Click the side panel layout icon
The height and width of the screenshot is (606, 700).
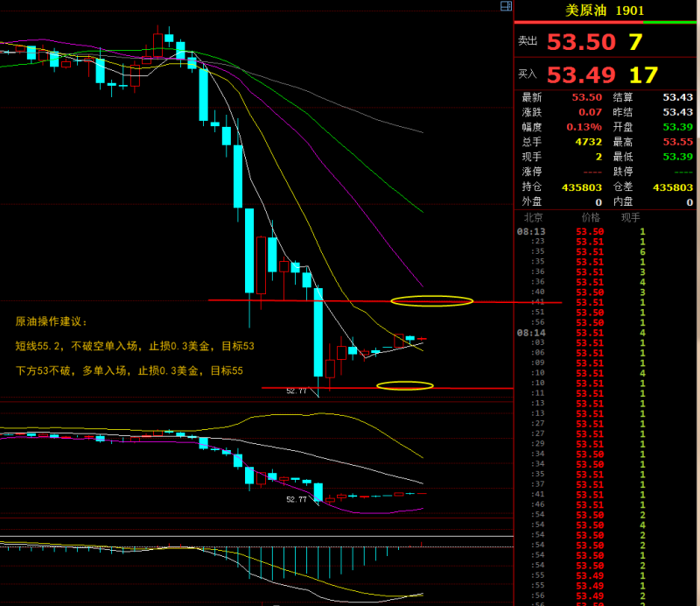pyautogui.click(x=506, y=6)
